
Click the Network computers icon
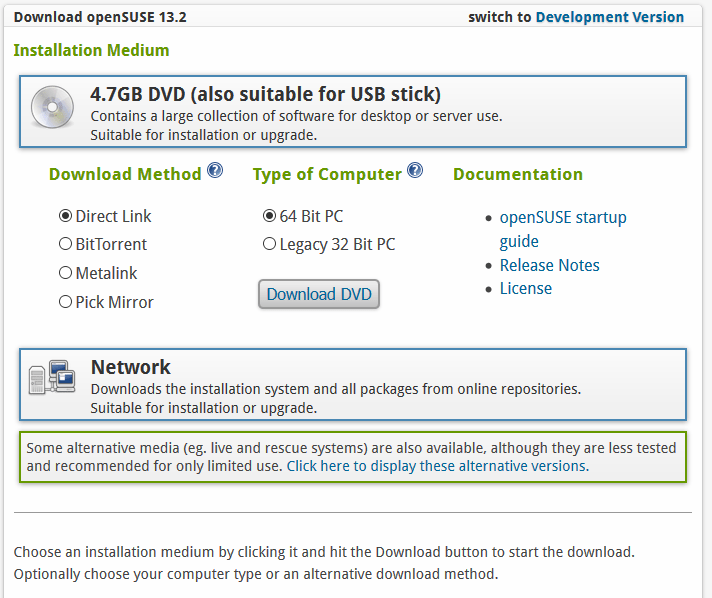52,377
